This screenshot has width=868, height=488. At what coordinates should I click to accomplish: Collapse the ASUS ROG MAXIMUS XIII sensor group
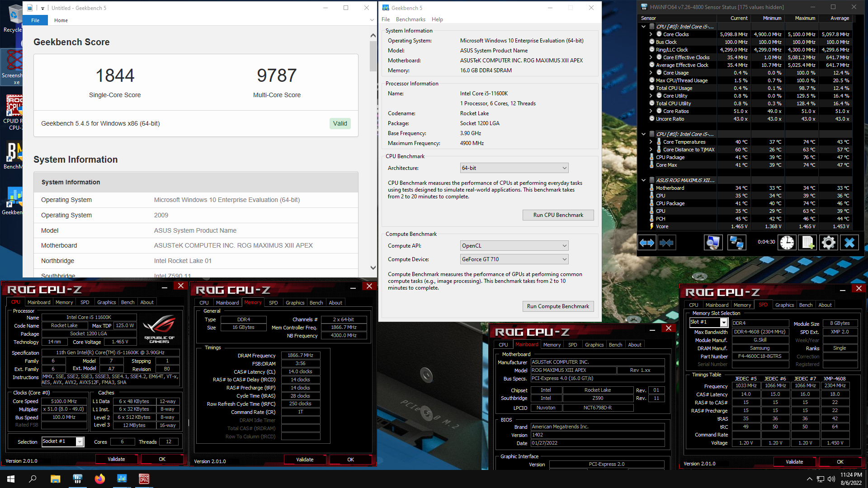[644, 180]
